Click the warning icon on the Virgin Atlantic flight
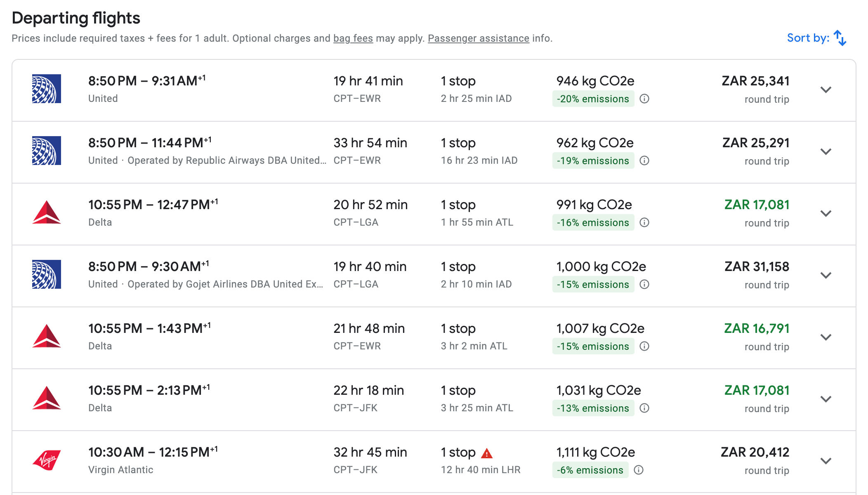This screenshot has width=868, height=495. (x=488, y=452)
